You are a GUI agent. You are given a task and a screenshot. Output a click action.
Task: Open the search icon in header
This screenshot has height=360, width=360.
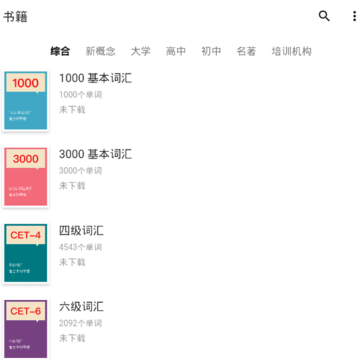tap(324, 16)
